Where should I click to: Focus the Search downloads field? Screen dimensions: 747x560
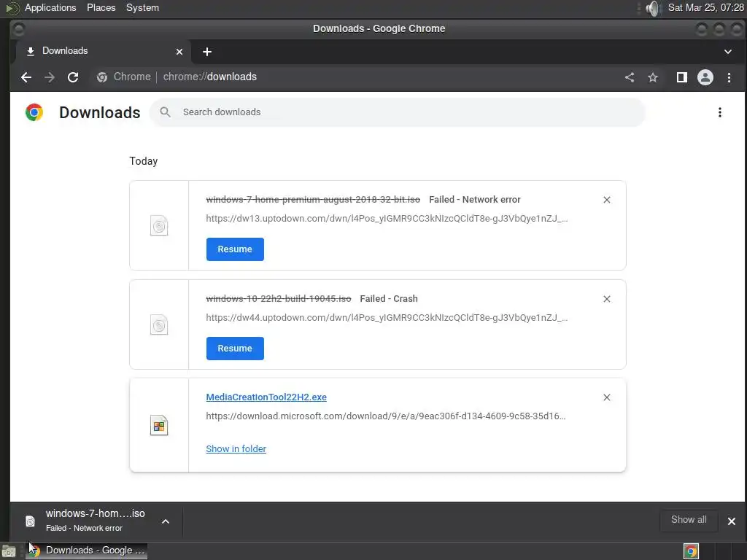coord(398,112)
